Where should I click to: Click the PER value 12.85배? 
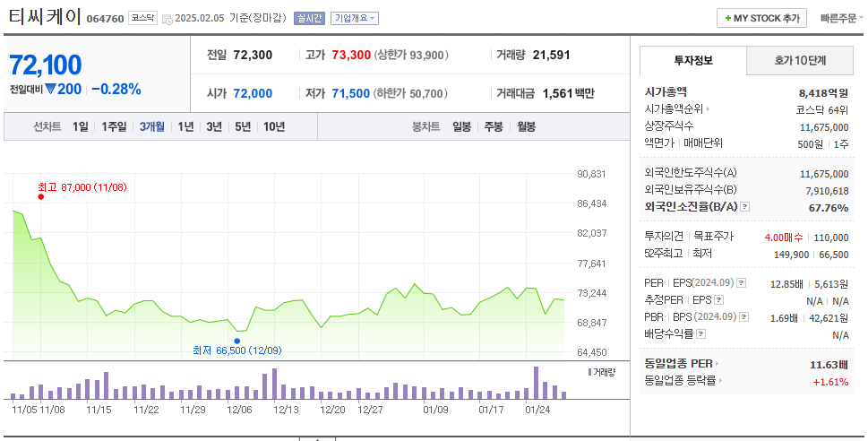(786, 284)
